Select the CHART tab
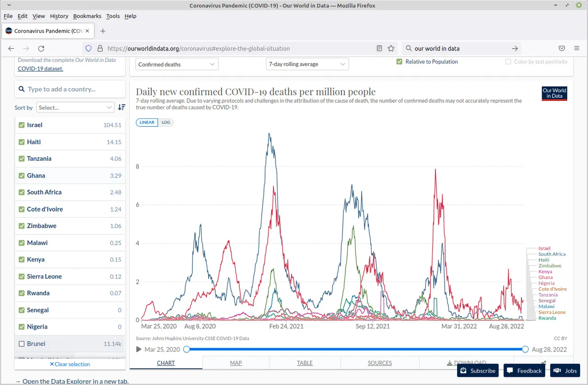The width and height of the screenshot is (588, 385). (x=166, y=363)
